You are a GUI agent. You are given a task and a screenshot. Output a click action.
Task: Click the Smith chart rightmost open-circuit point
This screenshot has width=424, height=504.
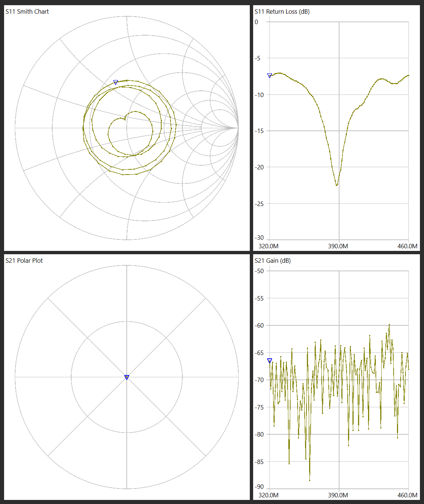(238, 128)
